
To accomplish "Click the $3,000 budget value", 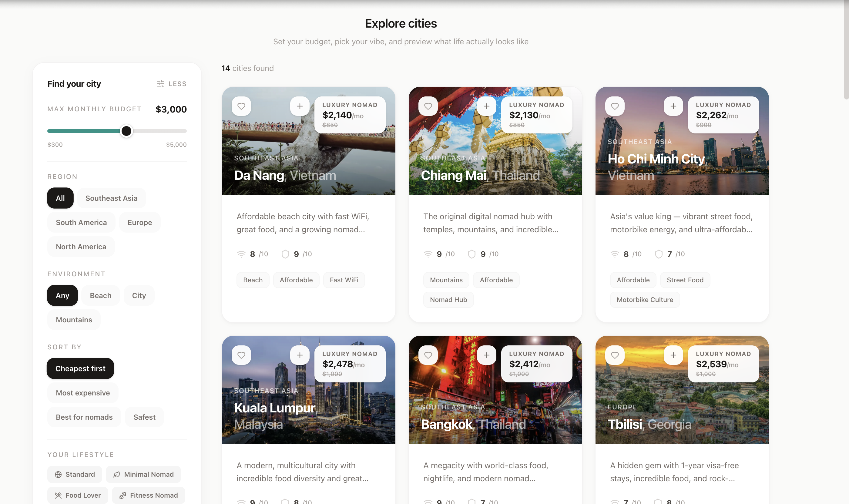I will tap(171, 109).
